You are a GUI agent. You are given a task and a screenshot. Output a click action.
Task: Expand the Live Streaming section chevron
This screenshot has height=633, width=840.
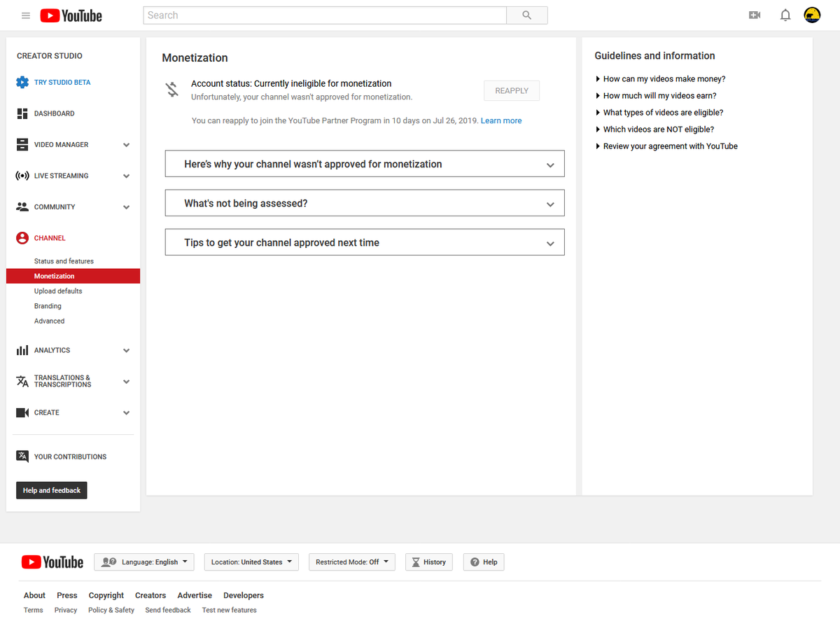click(127, 176)
